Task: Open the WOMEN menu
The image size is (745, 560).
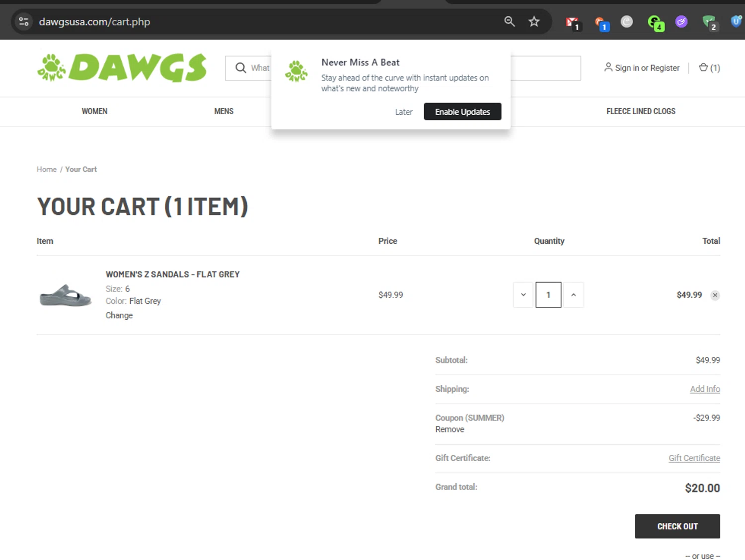Action: click(94, 111)
